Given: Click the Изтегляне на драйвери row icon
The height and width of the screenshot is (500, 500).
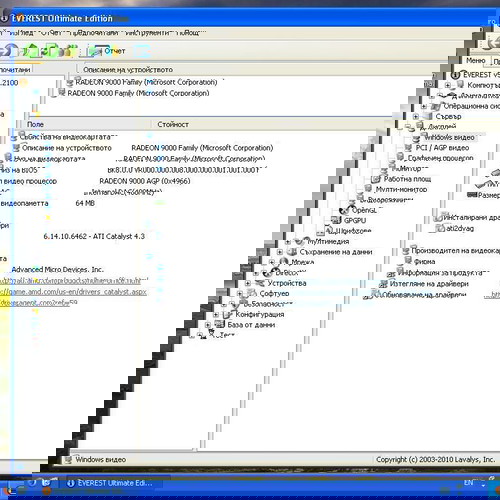Looking at the screenshot, I should pos(384,284).
